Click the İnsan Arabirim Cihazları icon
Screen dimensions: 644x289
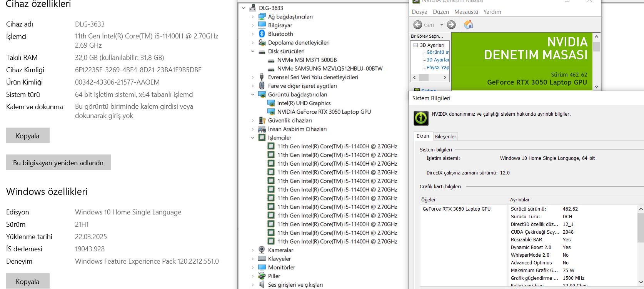pos(262,129)
